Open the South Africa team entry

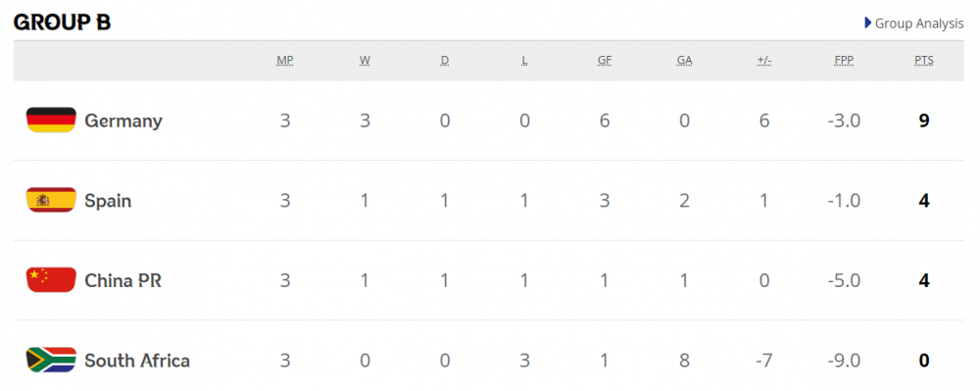[x=137, y=361]
